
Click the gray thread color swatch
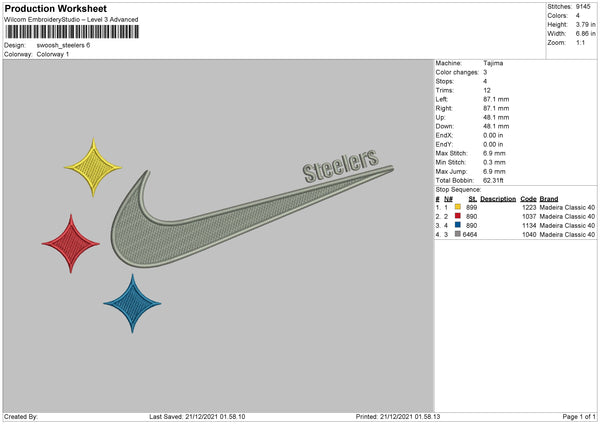pyautogui.click(x=458, y=234)
